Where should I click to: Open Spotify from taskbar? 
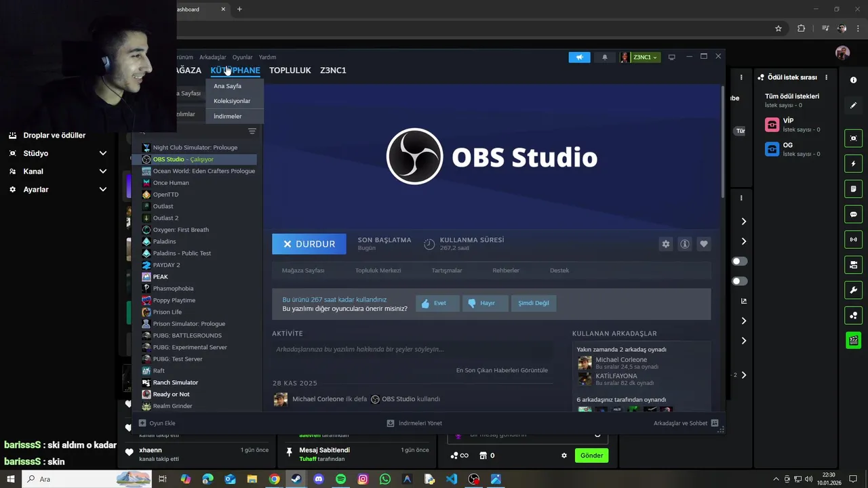tap(341, 479)
